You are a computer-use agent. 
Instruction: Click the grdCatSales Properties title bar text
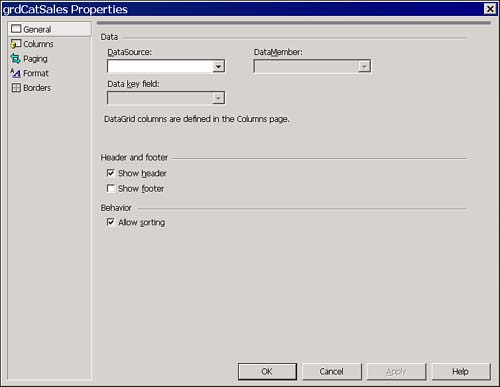tap(65, 9)
